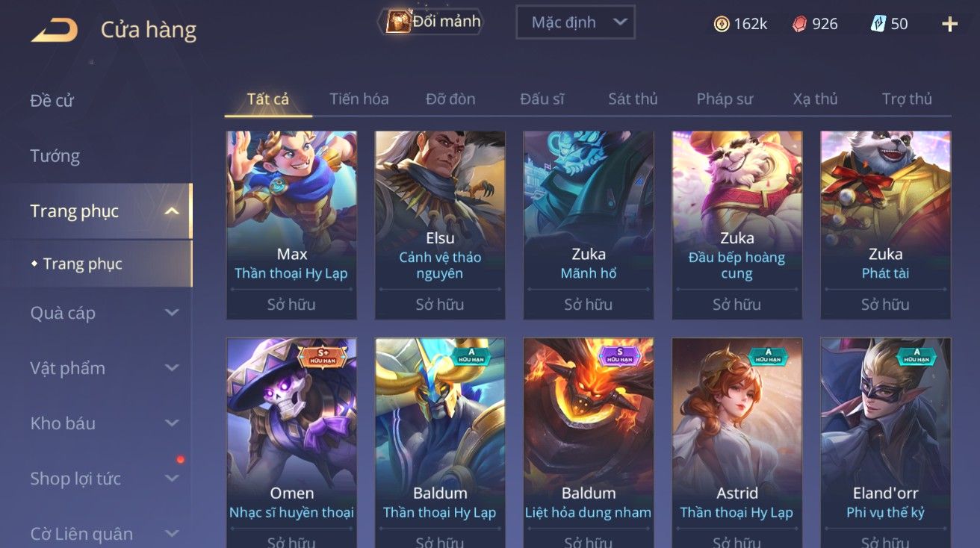Switch to the Pháp sư tab
Screen dimensions: 980x548
725,99
